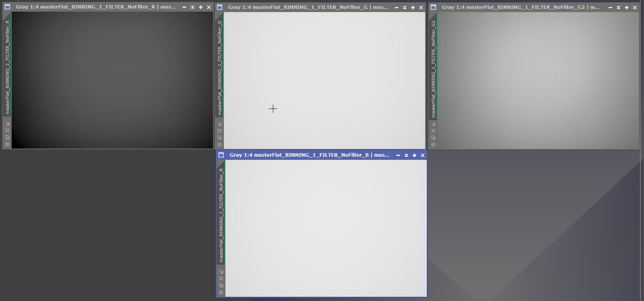Click four-corner fit icon in NoFilter_R window
This screenshot has width=644, height=301.
[x=7, y=130]
